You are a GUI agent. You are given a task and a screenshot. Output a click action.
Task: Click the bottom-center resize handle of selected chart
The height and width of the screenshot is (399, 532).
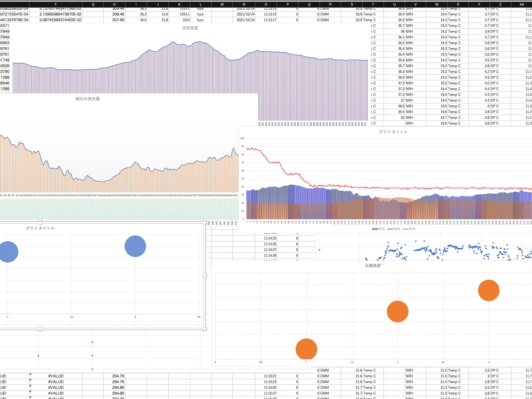coord(40,329)
